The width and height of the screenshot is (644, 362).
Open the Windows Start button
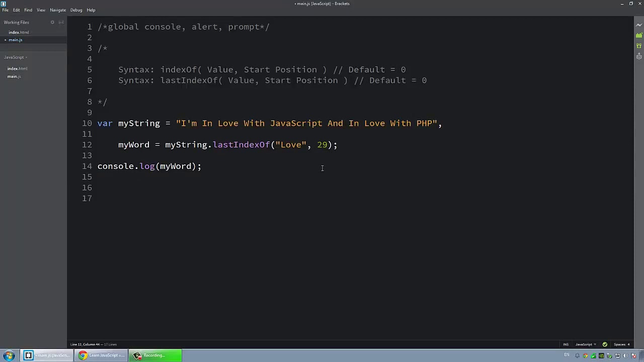coord(9,355)
